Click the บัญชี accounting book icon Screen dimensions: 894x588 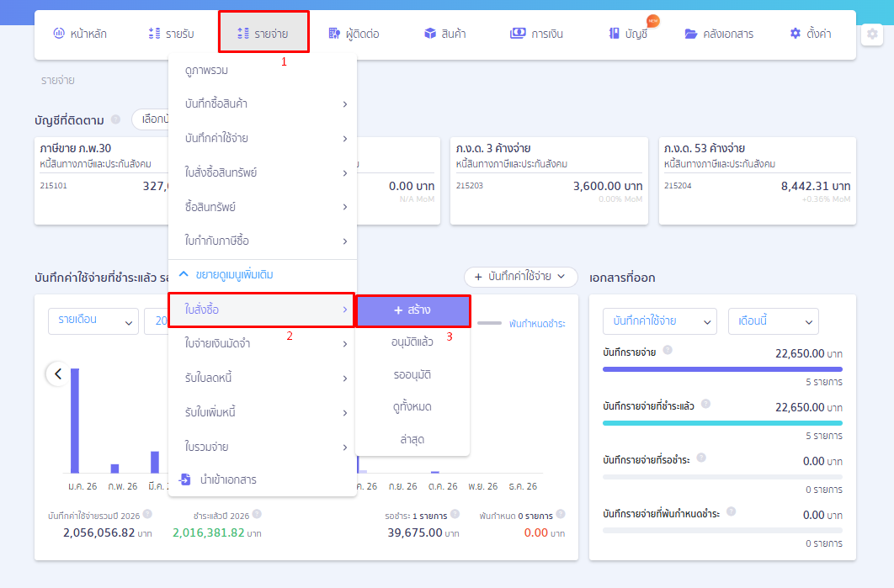pos(614,33)
